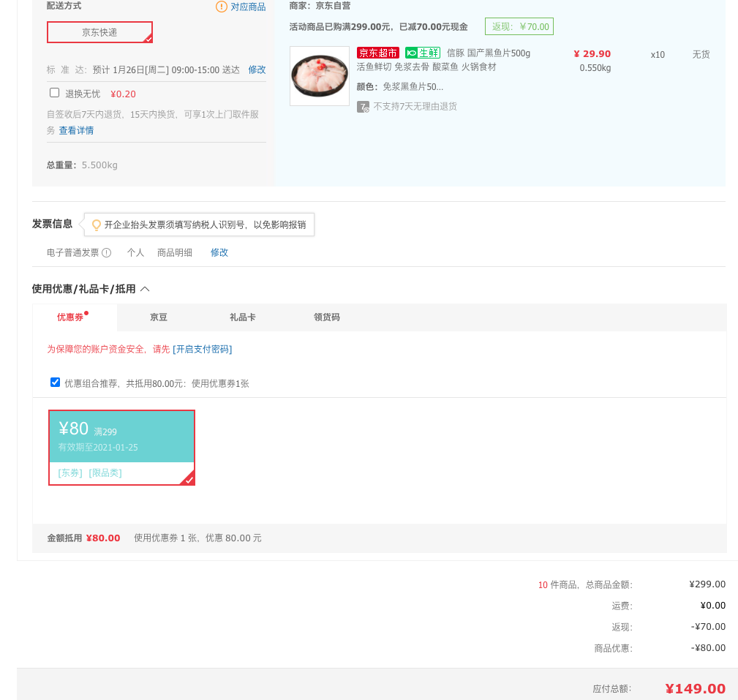Click the 商品优惠 -¥80.00 summary value
Image resolution: width=738 pixels, height=700 pixels.
708,648
